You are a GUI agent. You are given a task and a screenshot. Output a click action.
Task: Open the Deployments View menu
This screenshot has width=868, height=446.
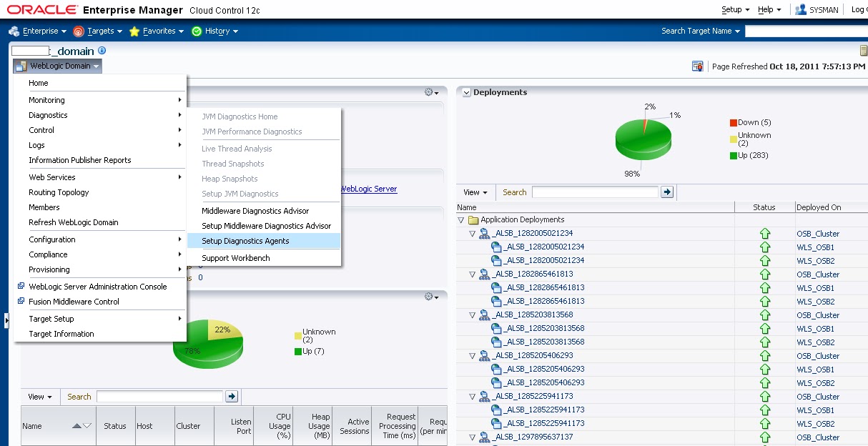click(475, 192)
